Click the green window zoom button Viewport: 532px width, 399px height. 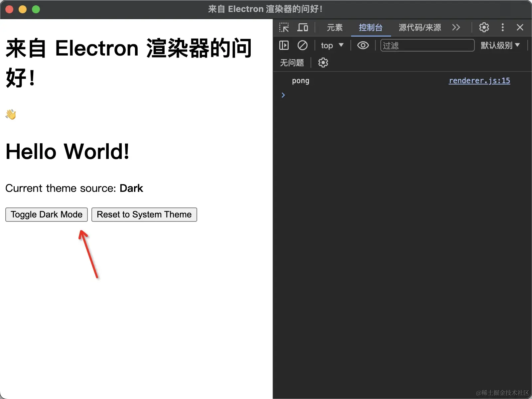coord(36,9)
